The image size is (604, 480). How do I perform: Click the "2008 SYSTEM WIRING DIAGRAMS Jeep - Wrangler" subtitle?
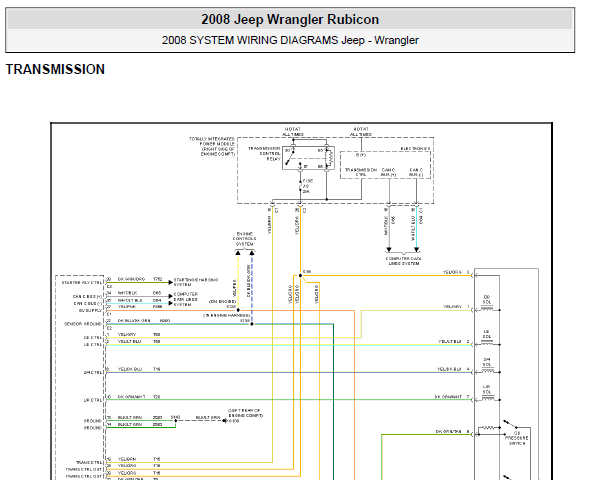point(290,40)
